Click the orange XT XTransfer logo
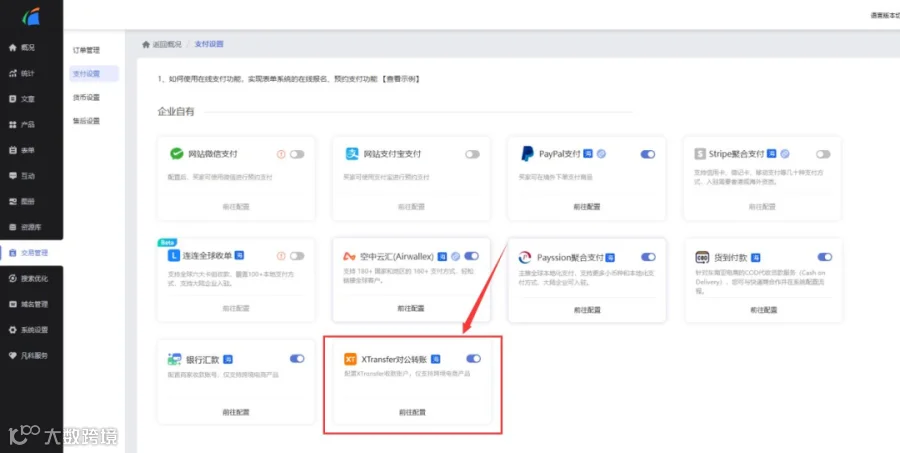Screen dimensions: 900x453 pyautogui.click(x=350, y=359)
